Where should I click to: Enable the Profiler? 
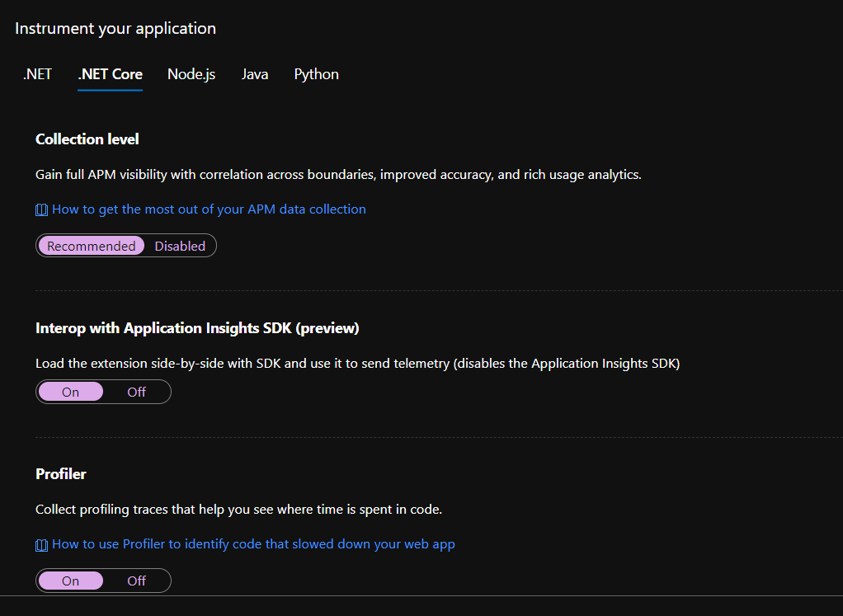[x=70, y=580]
